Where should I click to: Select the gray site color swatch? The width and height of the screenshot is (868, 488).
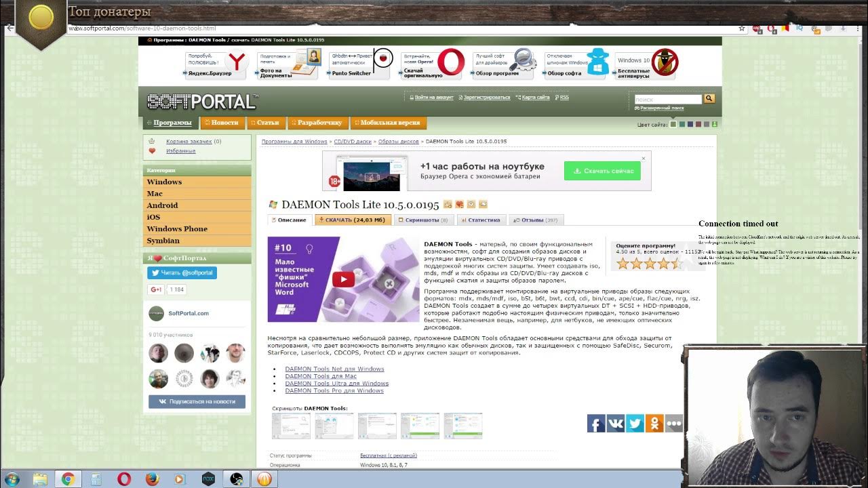[707, 124]
